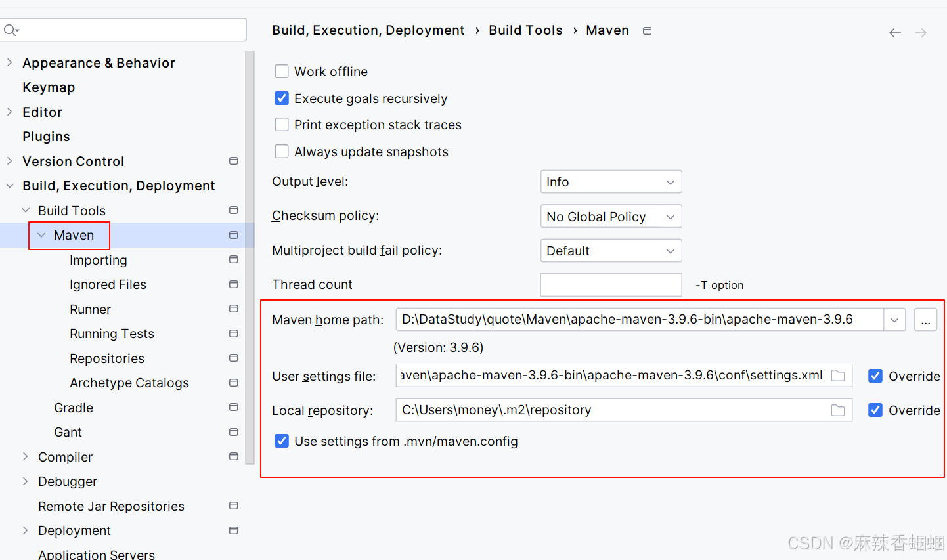
Task: Expand the Editor section
Action: pyautogui.click(x=9, y=112)
